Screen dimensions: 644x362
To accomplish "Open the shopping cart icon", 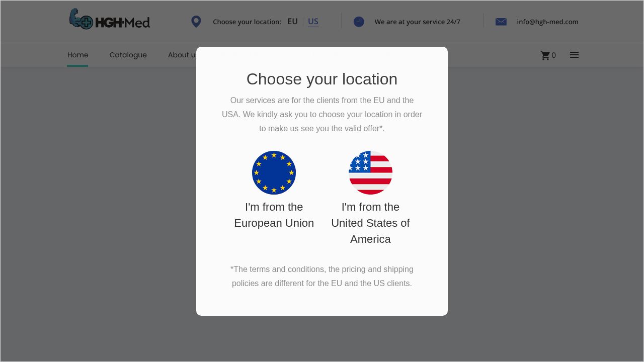I will pos(545,55).
